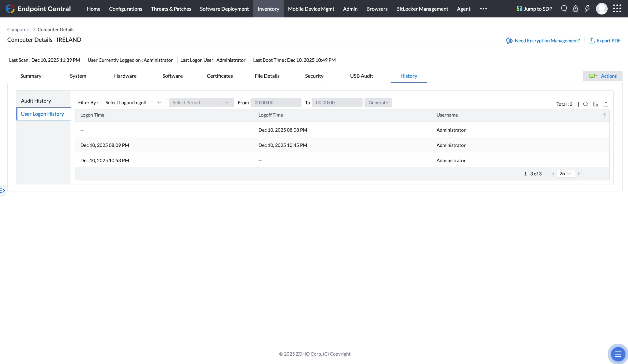Screen dimensions: 628x364
Task: Switch to the USB Audit tab
Action: [x=361, y=76]
